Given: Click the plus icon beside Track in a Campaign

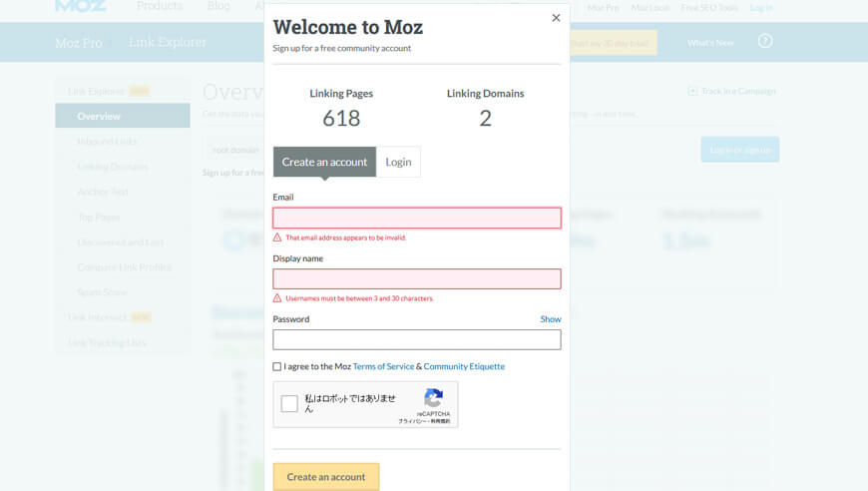Looking at the screenshot, I should pyautogui.click(x=692, y=91).
